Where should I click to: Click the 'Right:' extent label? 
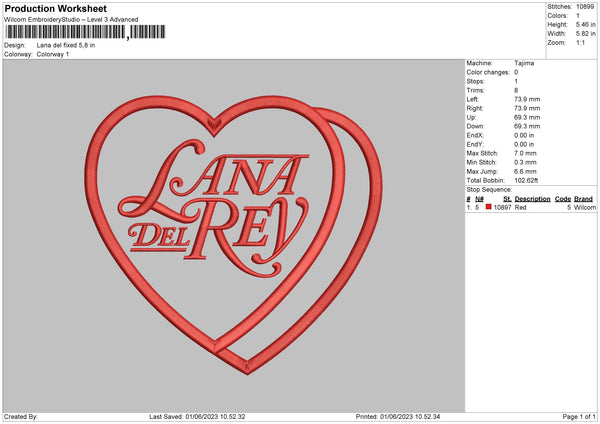point(474,109)
